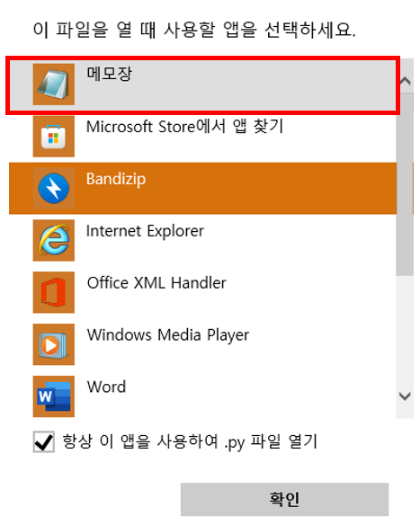The image size is (420, 525).
Task: Click the Windows Media Player icon
Action: pos(54,344)
